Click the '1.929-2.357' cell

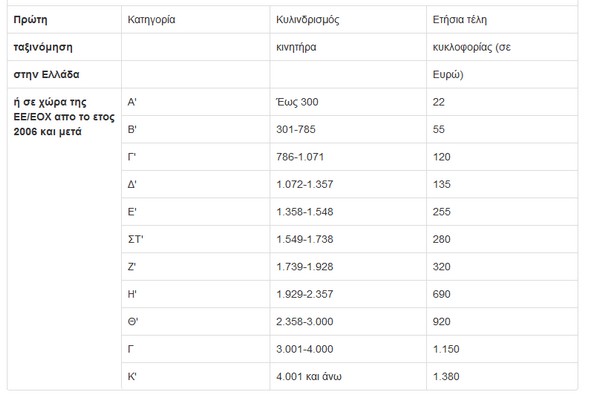coord(304,293)
